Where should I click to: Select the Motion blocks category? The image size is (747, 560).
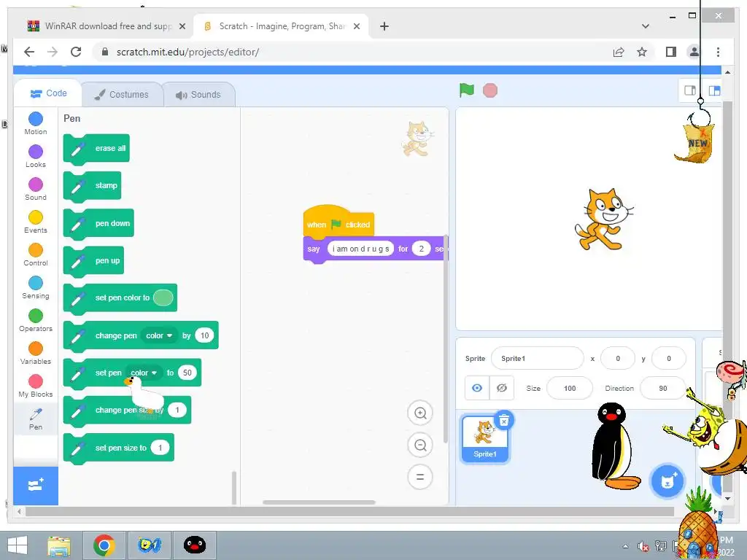click(36, 123)
